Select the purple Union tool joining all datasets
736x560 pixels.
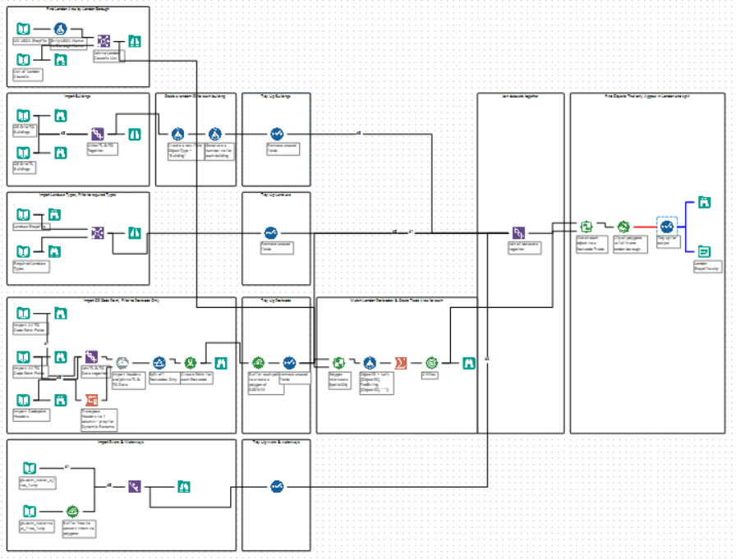pyautogui.click(x=518, y=232)
